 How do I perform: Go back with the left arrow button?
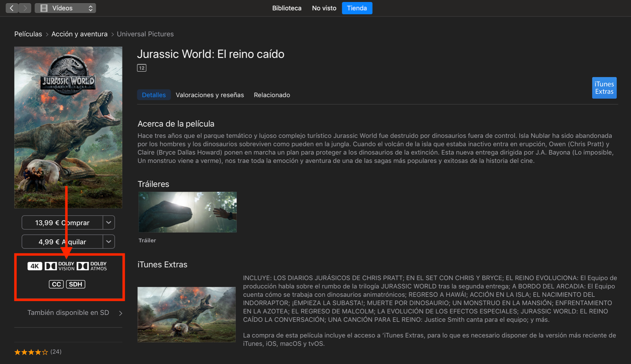[x=12, y=8]
